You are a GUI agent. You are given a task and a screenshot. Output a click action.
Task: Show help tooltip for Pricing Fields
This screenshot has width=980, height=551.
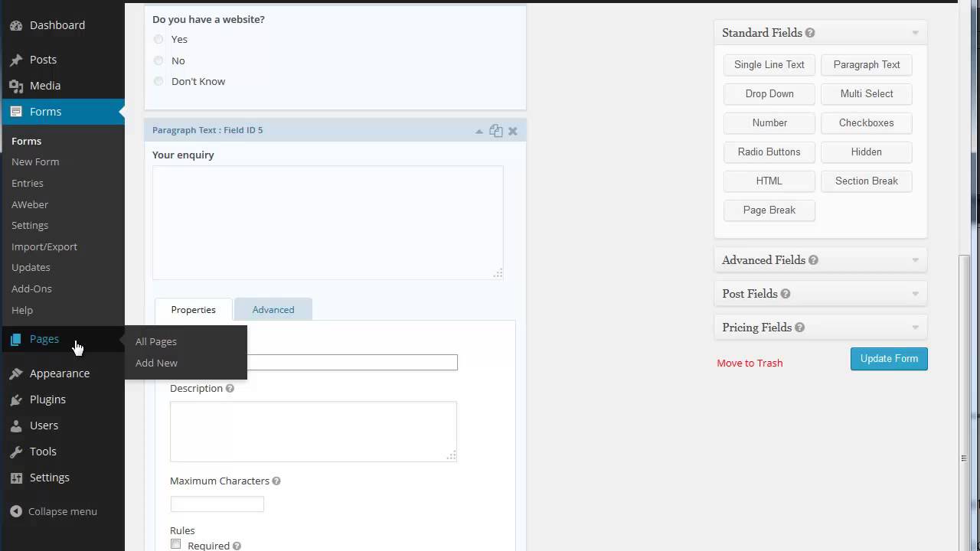[x=799, y=328]
